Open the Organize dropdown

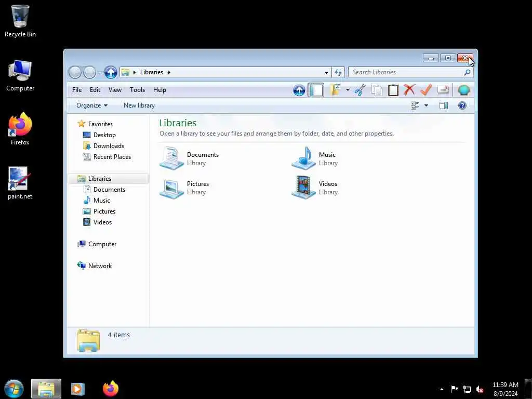[x=92, y=105]
